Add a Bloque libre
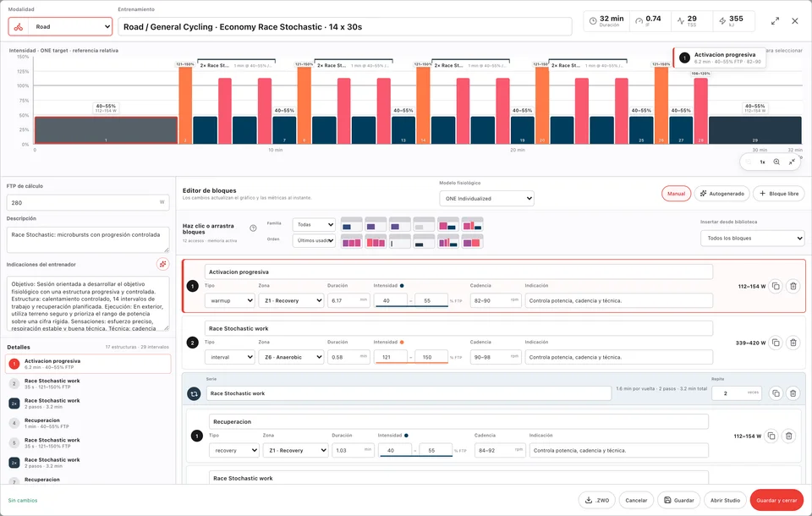Screen dimensions: 812x516 778,194
